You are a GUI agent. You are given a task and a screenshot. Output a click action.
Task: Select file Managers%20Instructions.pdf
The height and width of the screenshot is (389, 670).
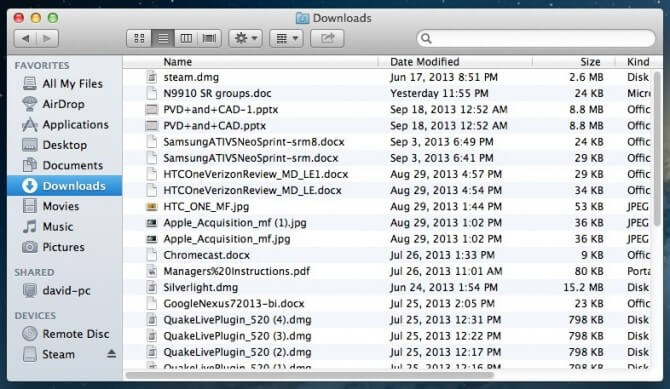[x=389, y=271]
